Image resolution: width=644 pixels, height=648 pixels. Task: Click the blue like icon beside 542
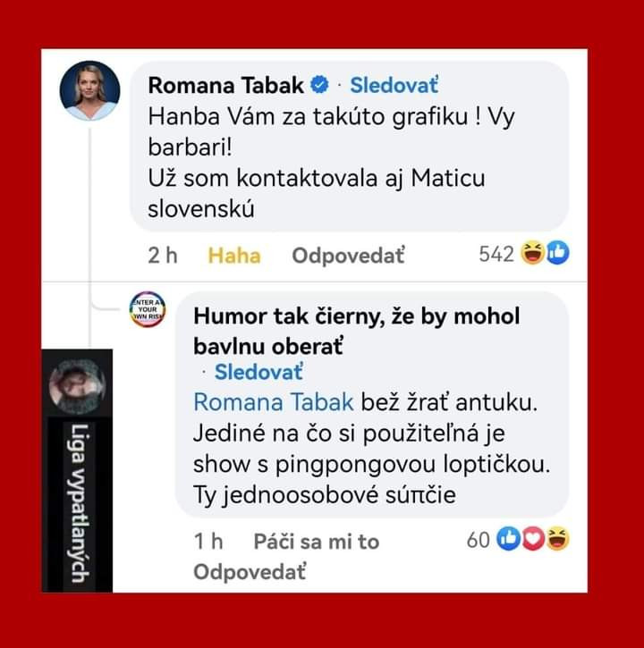point(557,253)
